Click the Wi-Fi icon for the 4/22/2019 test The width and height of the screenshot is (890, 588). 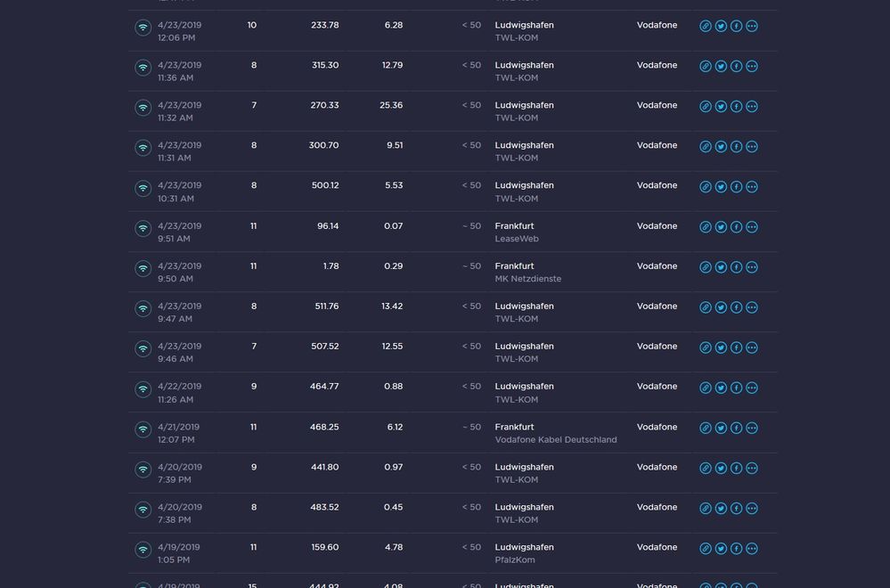point(143,389)
